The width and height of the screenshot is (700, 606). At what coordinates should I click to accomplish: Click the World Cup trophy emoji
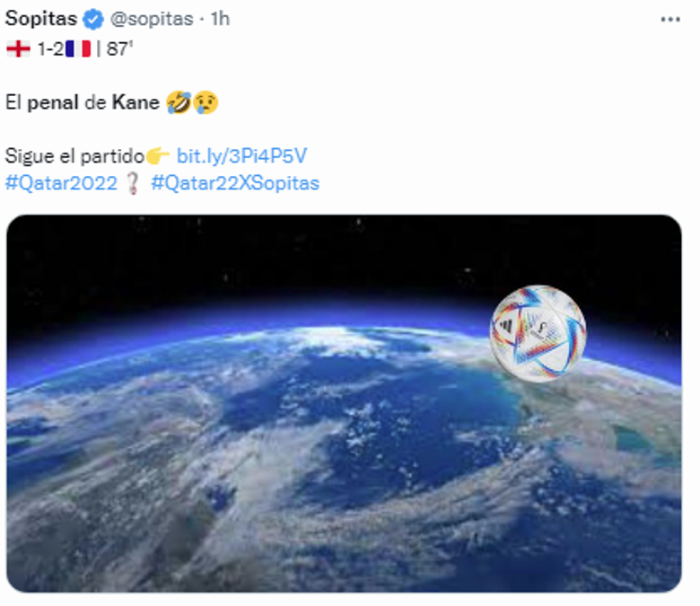(134, 183)
